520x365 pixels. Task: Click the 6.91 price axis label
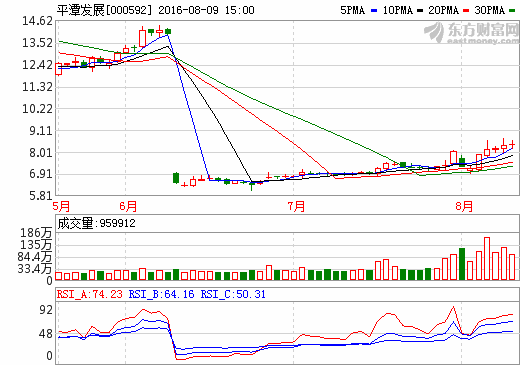pyautogui.click(x=41, y=174)
